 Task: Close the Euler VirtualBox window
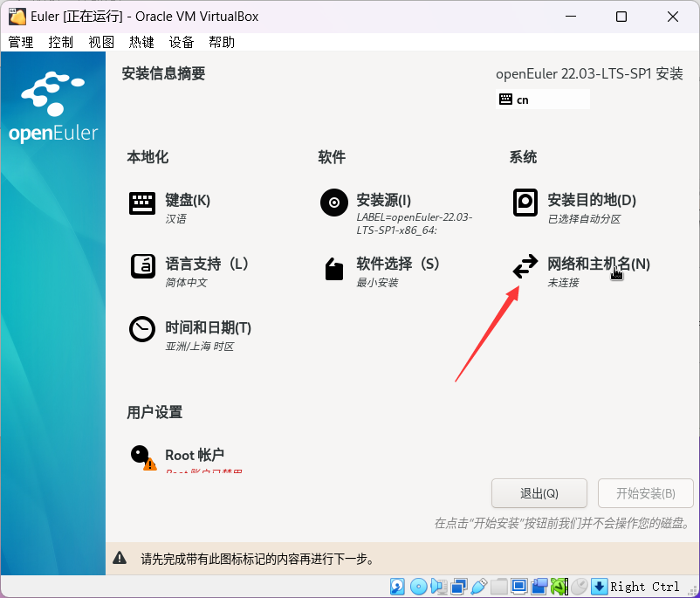coord(673,17)
